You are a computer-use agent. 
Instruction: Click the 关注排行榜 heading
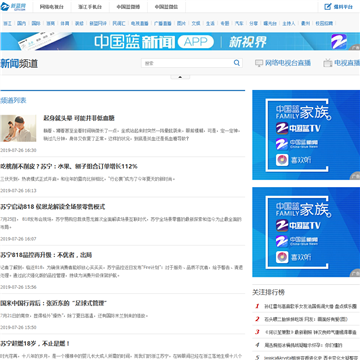(268, 292)
